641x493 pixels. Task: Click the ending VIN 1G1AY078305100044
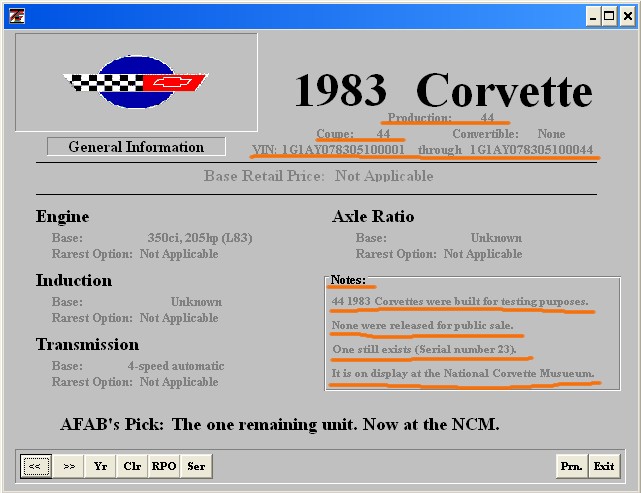[x=531, y=150]
